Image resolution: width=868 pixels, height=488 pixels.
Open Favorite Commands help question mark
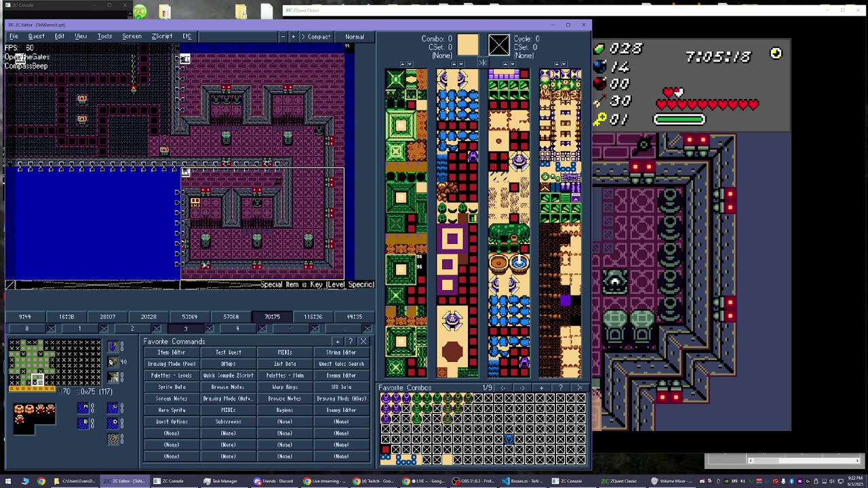click(x=351, y=342)
